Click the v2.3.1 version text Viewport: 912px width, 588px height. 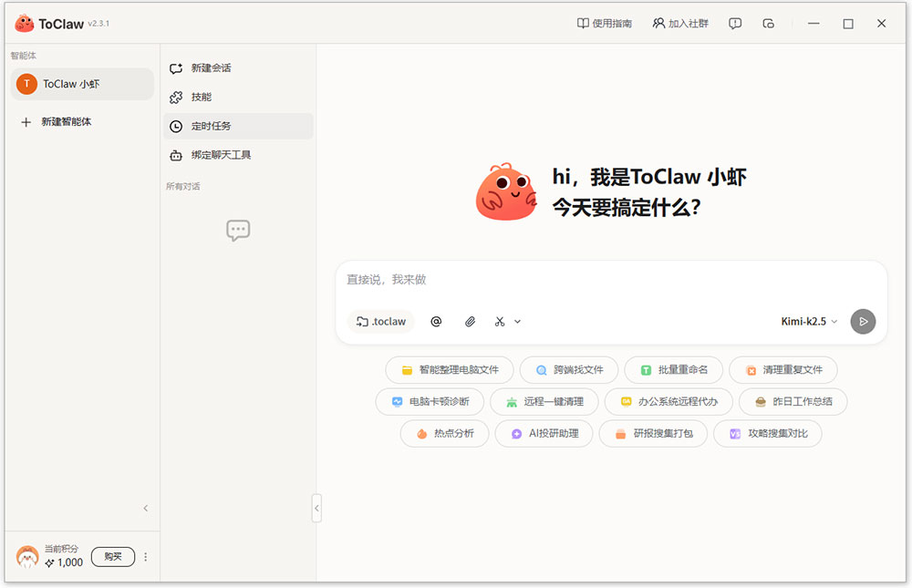pos(98,24)
